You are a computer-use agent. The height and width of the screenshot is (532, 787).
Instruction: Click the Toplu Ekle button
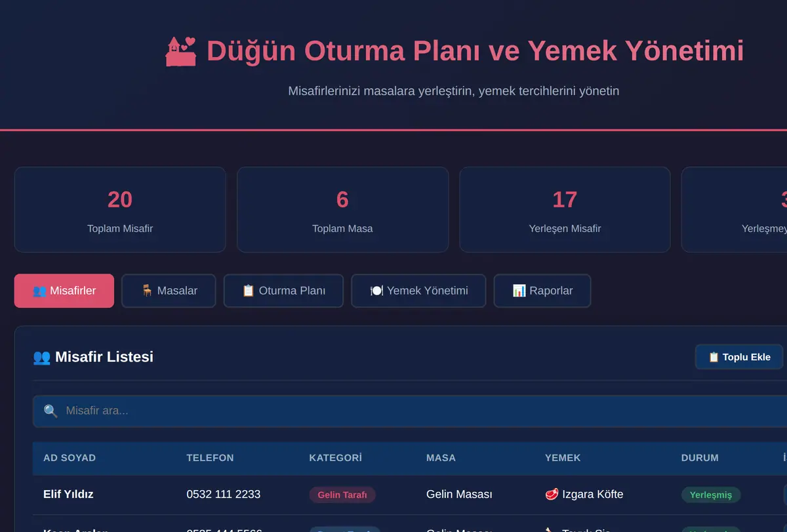[739, 357]
